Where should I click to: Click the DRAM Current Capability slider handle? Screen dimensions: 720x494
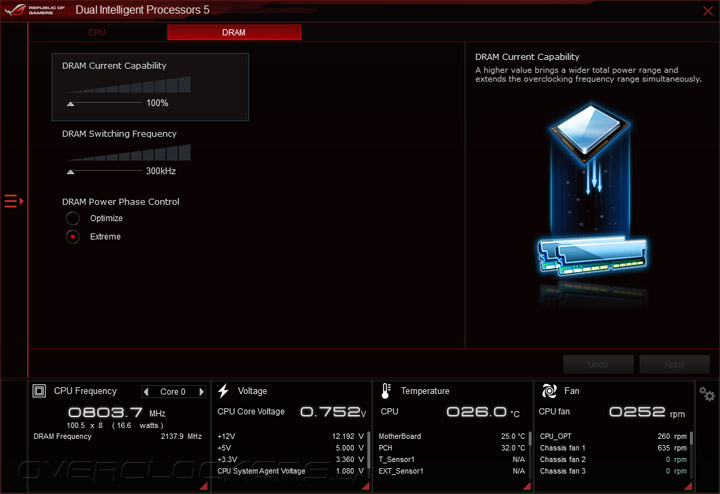70,104
